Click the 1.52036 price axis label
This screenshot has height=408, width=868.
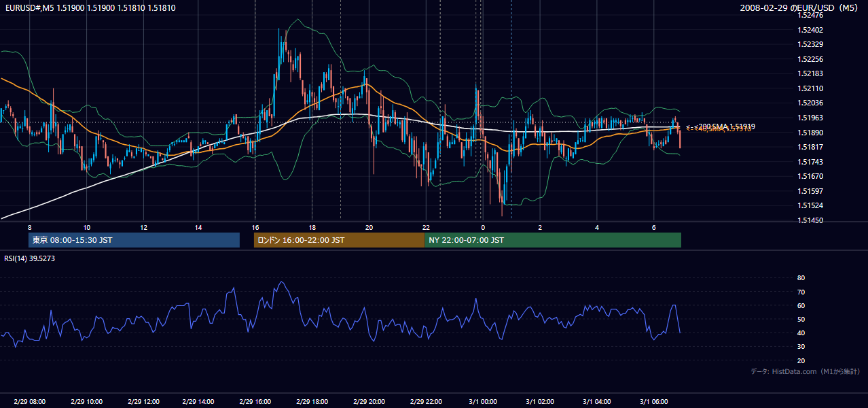[810, 103]
